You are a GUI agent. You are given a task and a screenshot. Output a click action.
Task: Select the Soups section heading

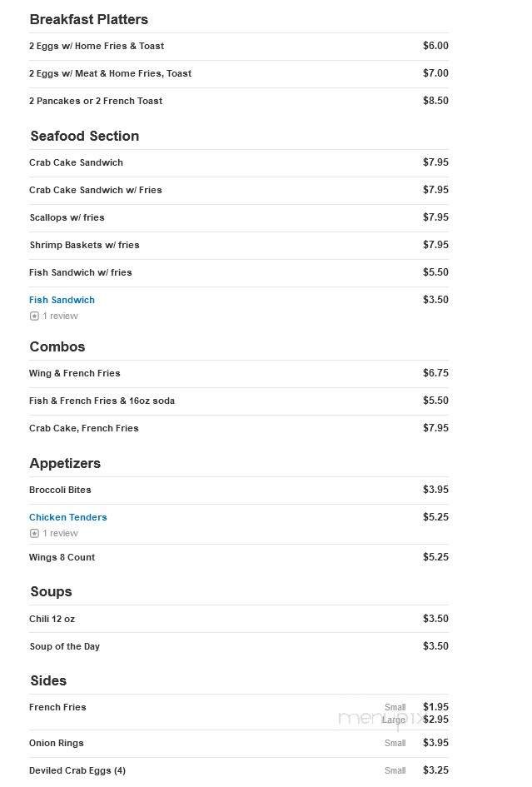pos(50,591)
